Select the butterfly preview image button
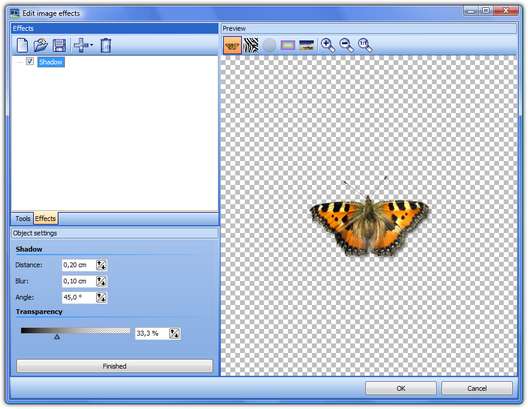The image size is (528, 409). click(232, 45)
